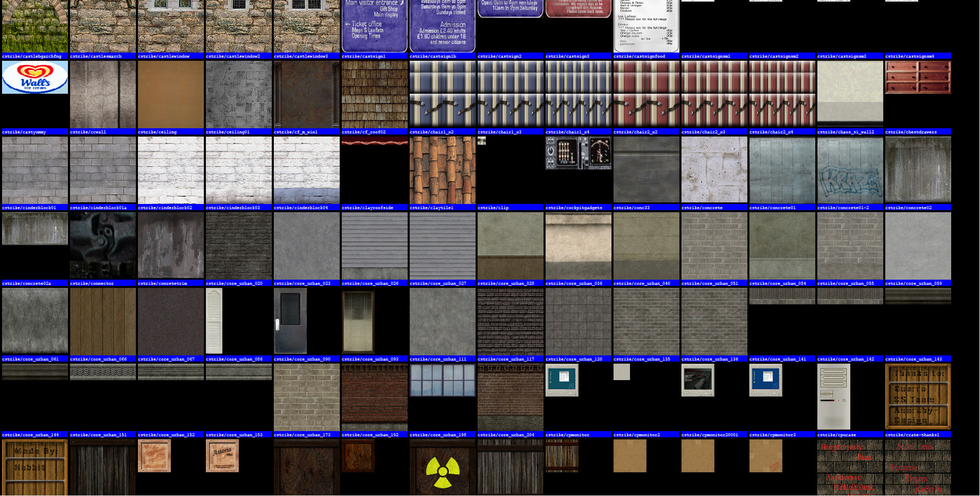Select the cstrike/chestdrawers furniture texture
980x496 pixels.
pyautogui.click(x=918, y=77)
